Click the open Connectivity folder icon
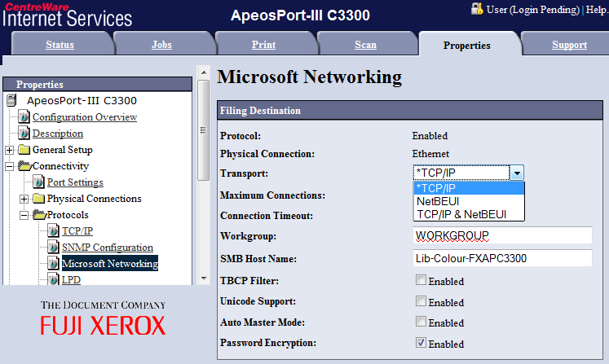 24,166
